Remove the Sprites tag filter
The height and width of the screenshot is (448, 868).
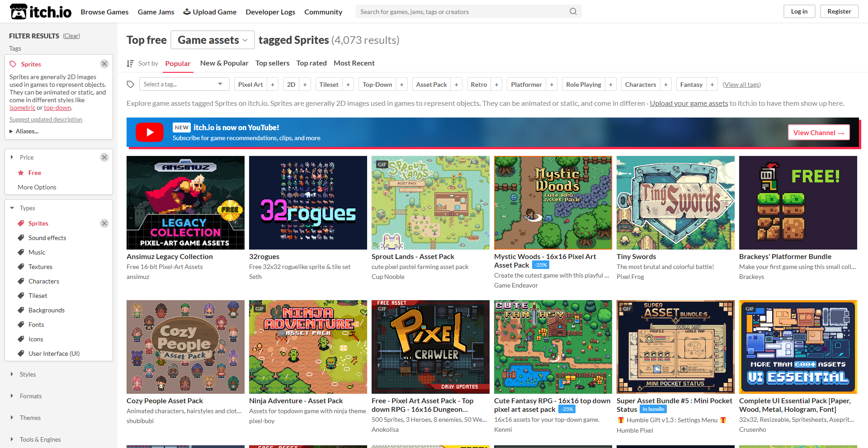104,64
